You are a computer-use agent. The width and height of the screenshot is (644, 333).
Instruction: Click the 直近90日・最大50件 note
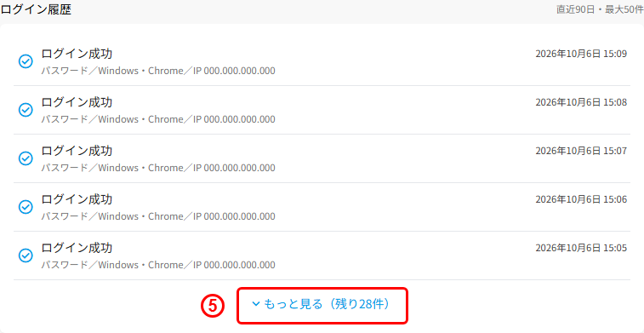tap(600, 10)
